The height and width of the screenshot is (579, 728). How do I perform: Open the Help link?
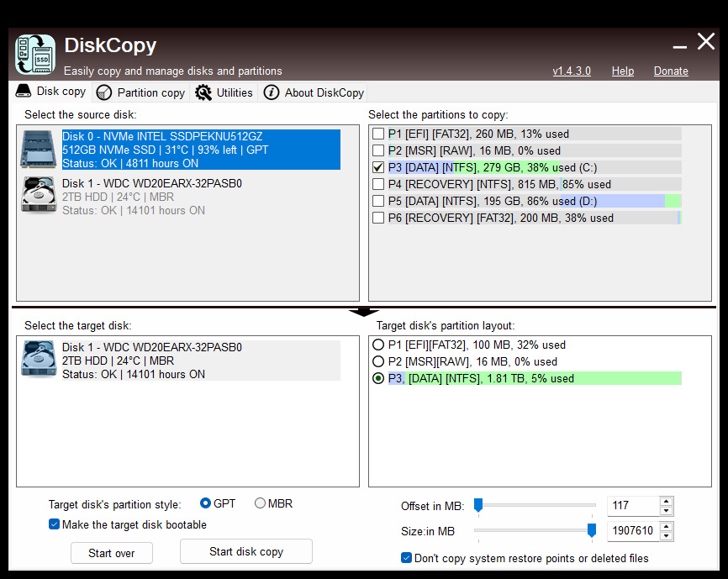pos(623,71)
